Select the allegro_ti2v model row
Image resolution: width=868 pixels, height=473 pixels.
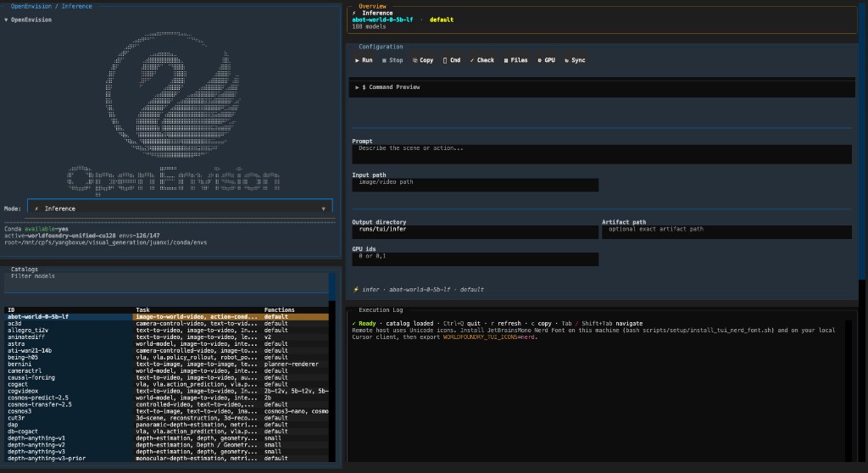click(x=166, y=330)
